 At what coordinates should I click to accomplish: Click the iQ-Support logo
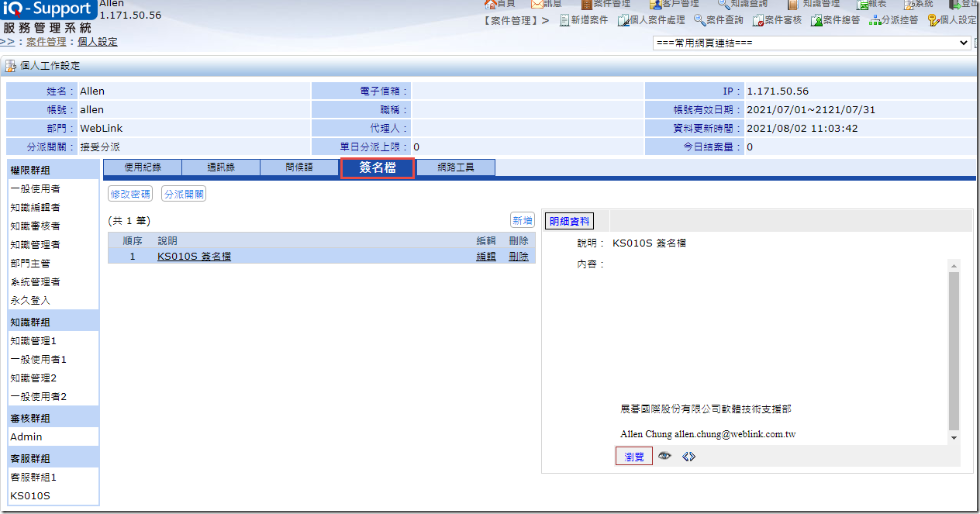pos(48,10)
